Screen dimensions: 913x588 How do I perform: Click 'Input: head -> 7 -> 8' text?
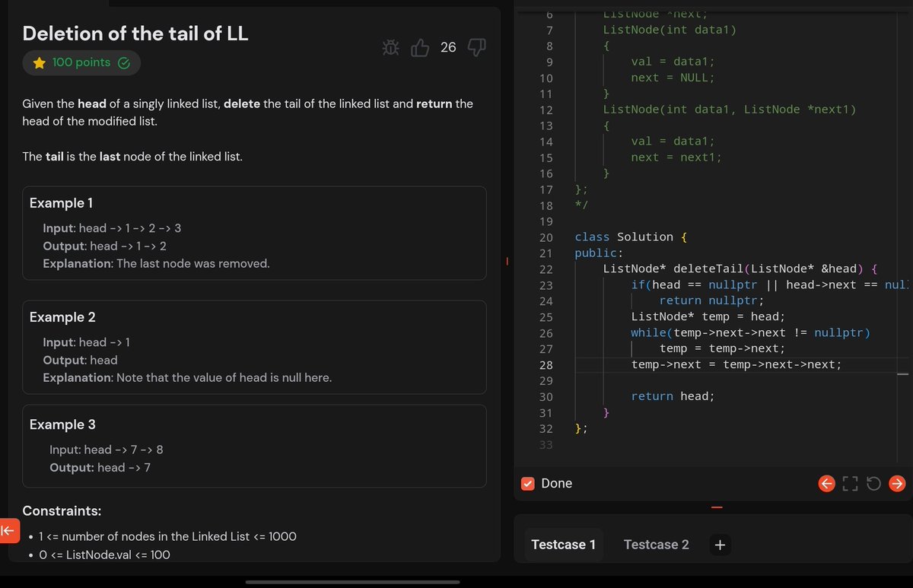(x=107, y=450)
